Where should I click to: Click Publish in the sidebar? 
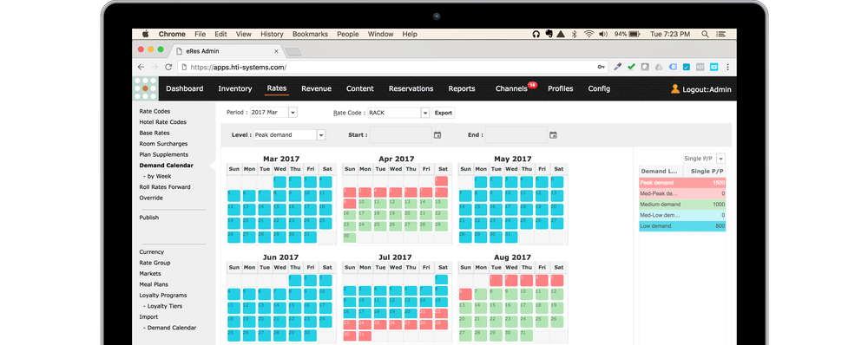[149, 218]
